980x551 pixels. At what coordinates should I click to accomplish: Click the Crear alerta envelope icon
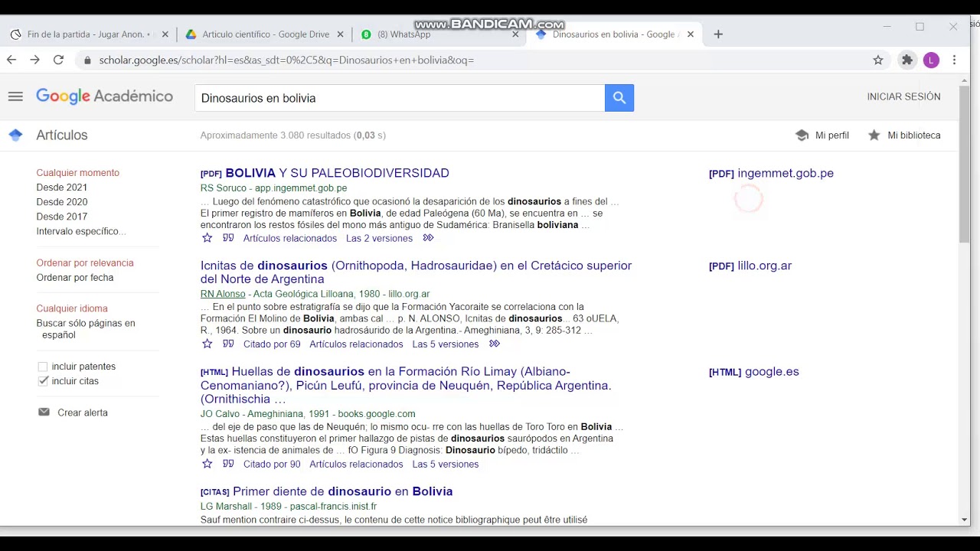(44, 412)
